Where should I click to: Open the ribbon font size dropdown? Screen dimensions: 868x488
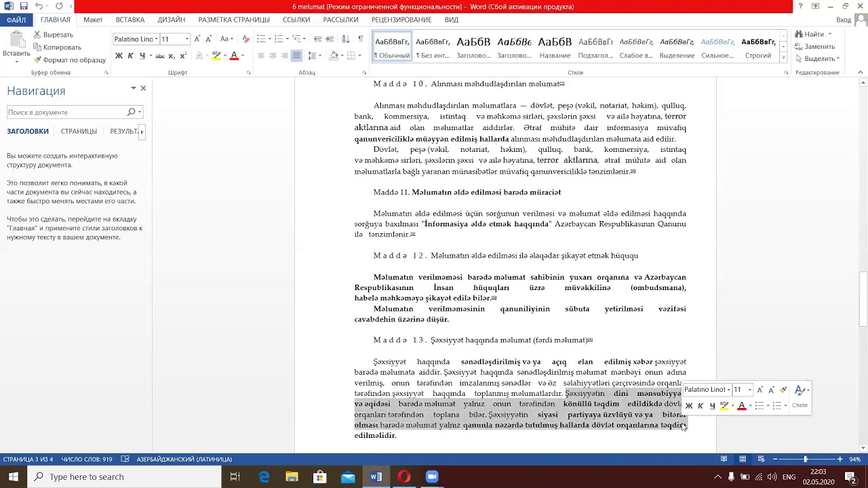pyautogui.click(x=187, y=39)
